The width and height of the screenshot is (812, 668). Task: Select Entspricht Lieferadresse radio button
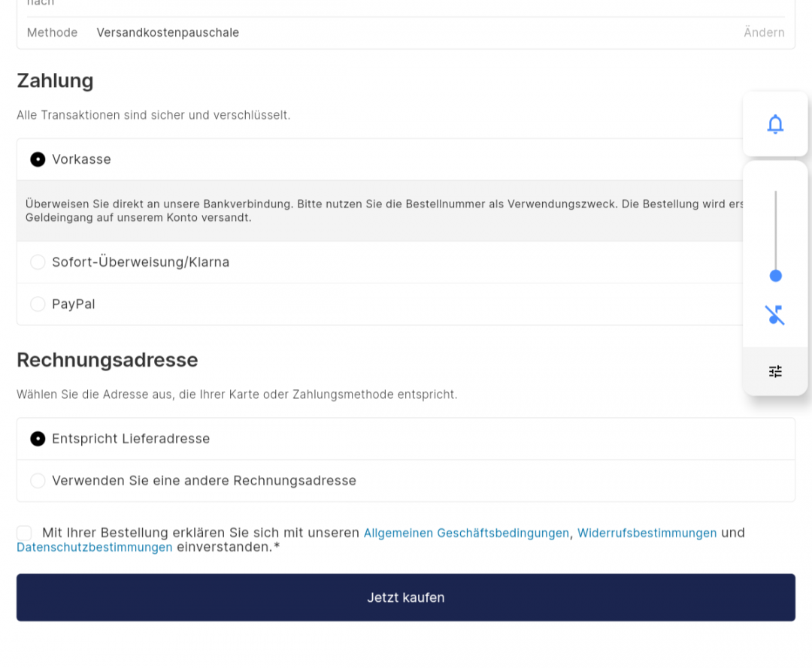(x=38, y=439)
